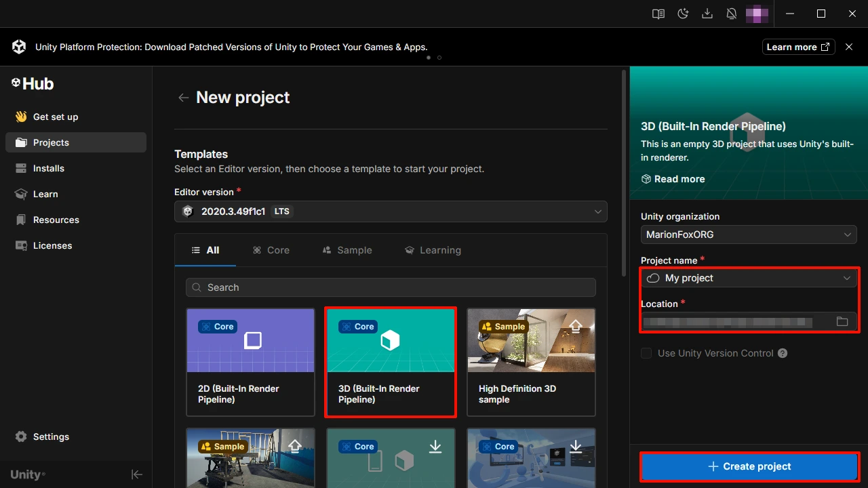Click the back arrow beside New project
Screen dimensions: 868x488
(x=183, y=98)
